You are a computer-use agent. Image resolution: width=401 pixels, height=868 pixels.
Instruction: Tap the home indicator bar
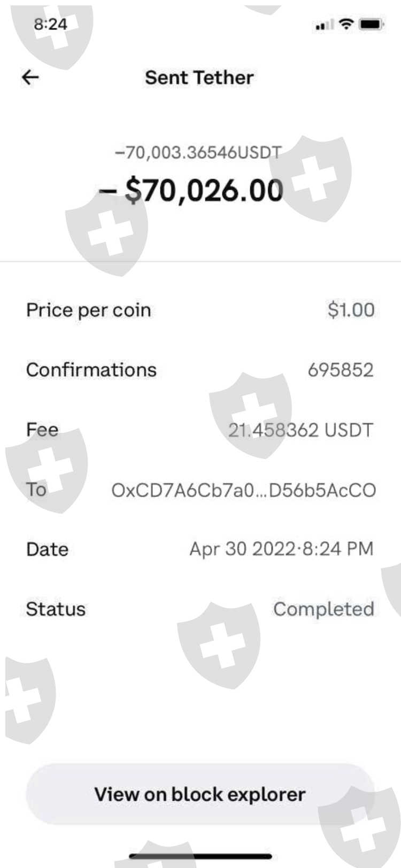click(200, 856)
